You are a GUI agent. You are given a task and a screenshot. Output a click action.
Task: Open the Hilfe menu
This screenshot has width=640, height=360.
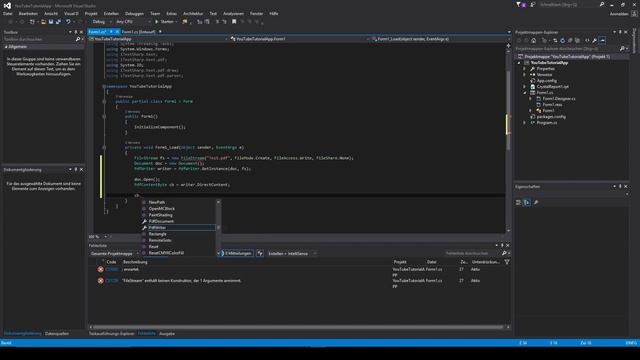click(x=273, y=13)
